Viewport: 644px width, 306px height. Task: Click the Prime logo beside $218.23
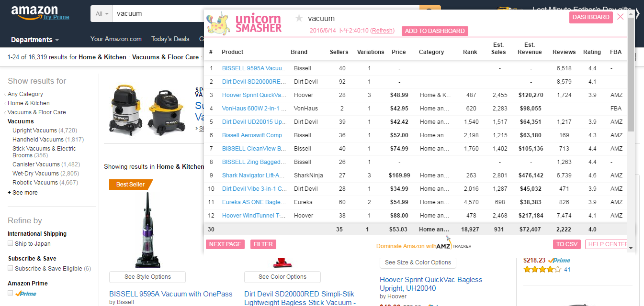[559, 261]
